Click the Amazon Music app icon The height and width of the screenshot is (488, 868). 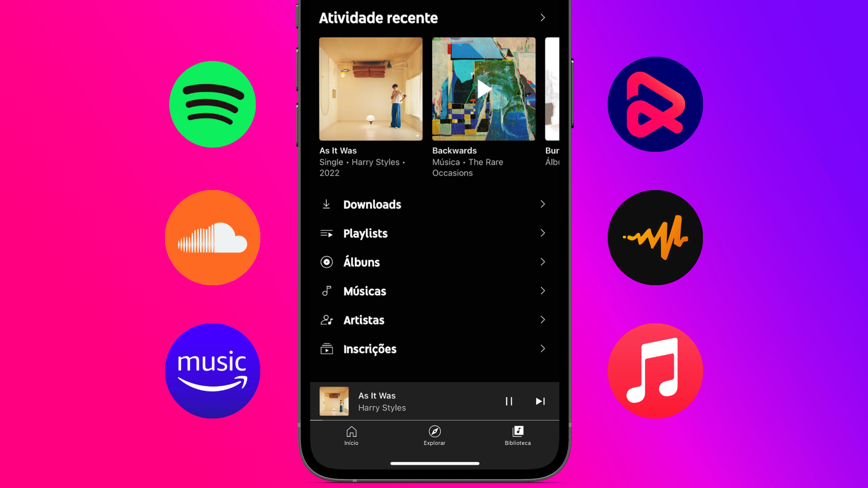213,371
